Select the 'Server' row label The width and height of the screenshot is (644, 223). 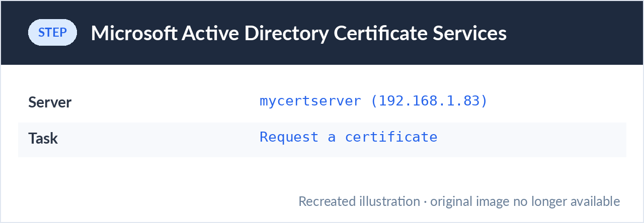pos(50,102)
